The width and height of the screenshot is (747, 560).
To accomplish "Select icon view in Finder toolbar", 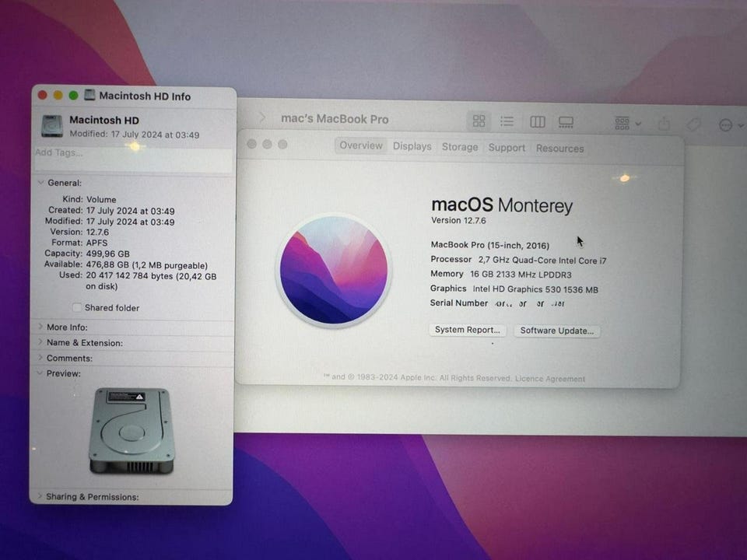I will [x=479, y=121].
